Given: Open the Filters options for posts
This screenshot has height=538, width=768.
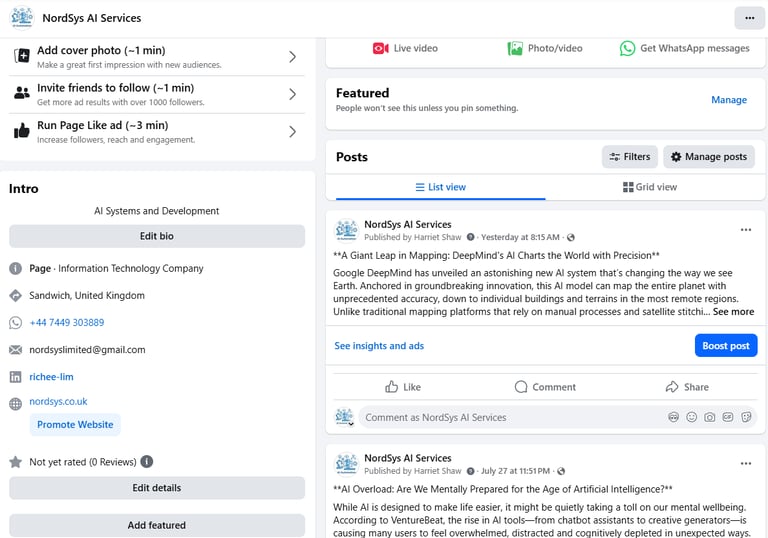Looking at the screenshot, I should pos(629,157).
